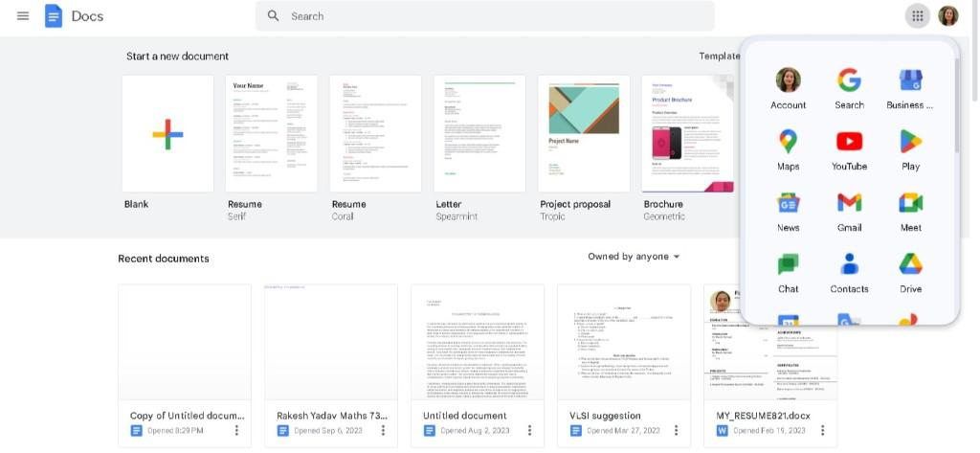Launch YouTube from the apps panel
Screen dimensions: 980x453
click(x=850, y=150)
